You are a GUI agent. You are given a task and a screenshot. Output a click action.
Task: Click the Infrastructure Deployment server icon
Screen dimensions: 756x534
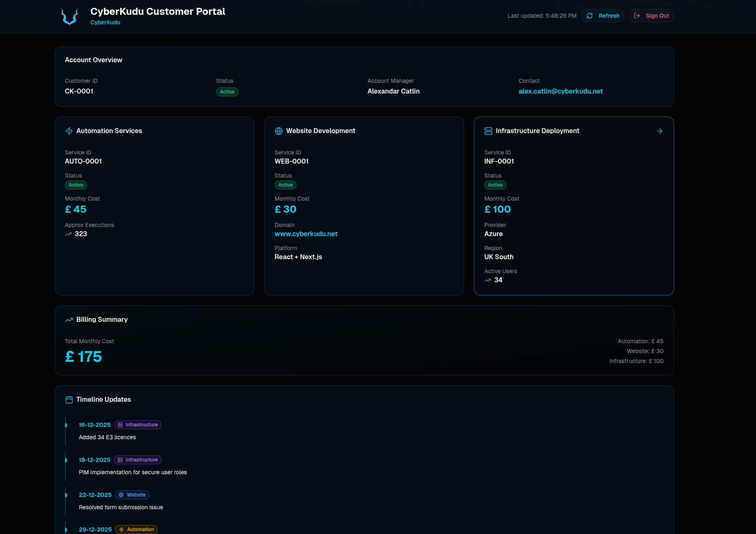click(x=488, y=131)
